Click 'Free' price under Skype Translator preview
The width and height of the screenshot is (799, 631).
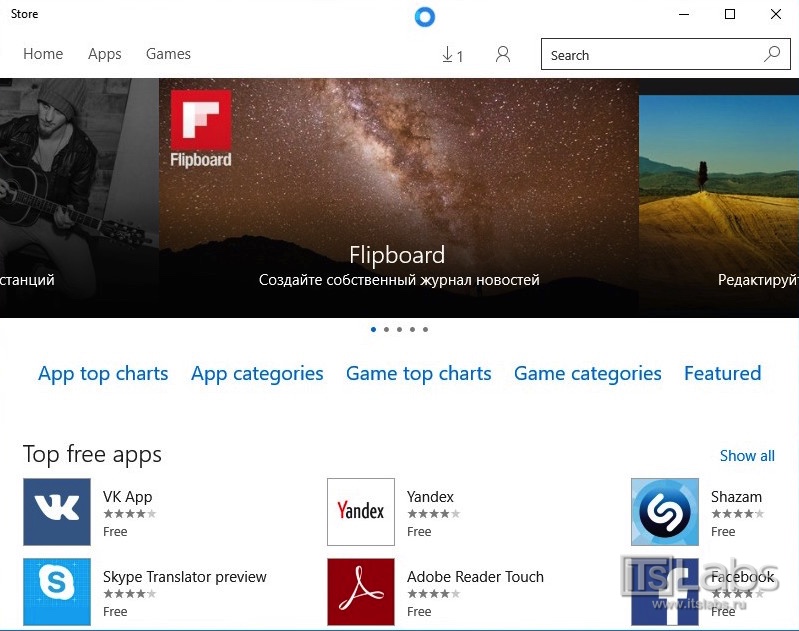click(115, 612)
